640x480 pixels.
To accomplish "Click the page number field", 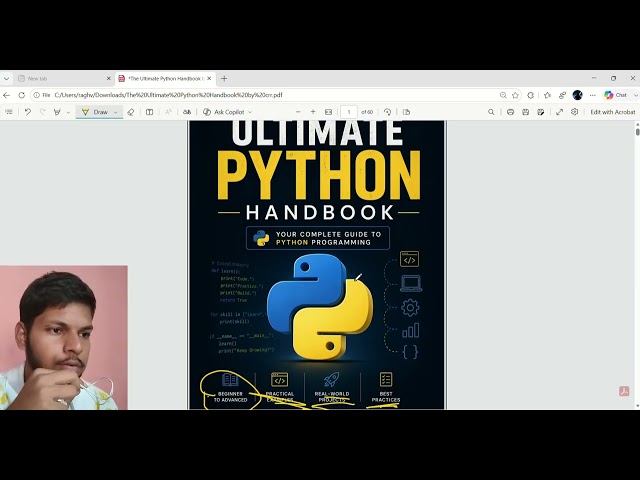I will coord(349,112).
